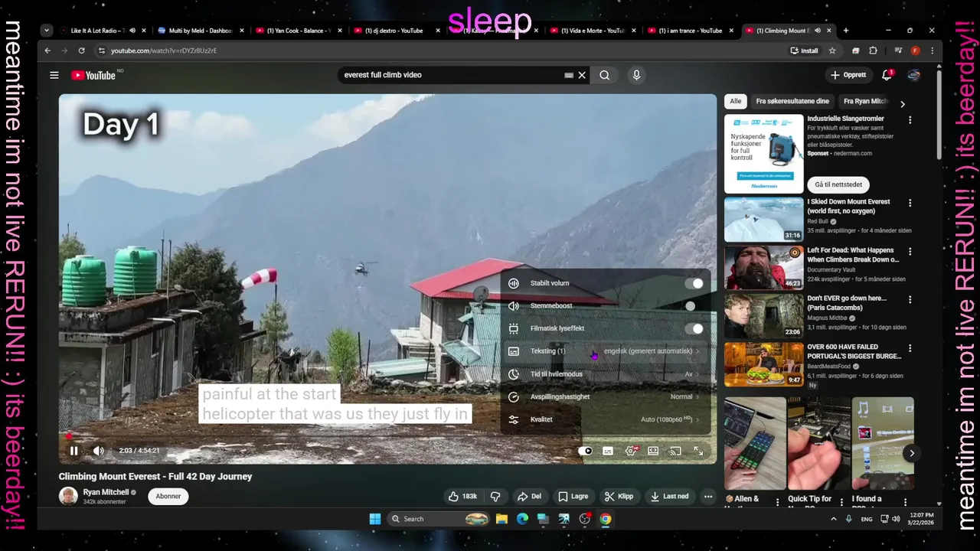Open Paris Catacombs video thumbnail
This screenshot has width=980, height=551.
coord(764,315)
